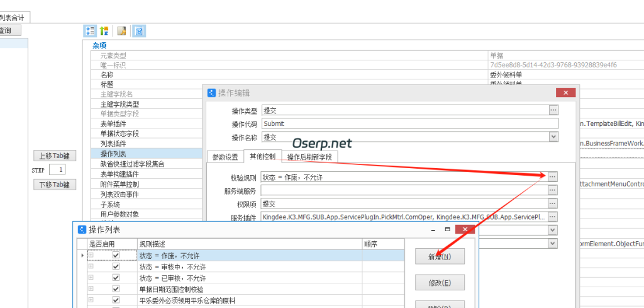Click the 操作代码 input field containing Submit
644x308 pixels.
point(404,123)
